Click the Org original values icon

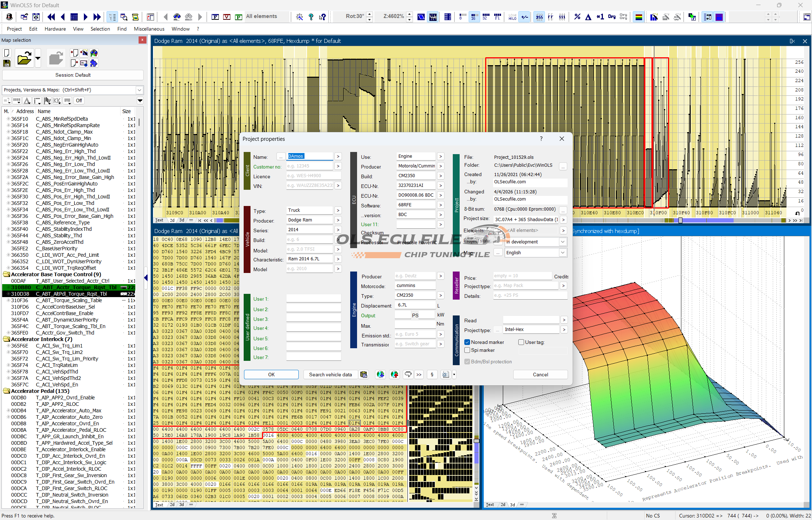tap(612, 17)
